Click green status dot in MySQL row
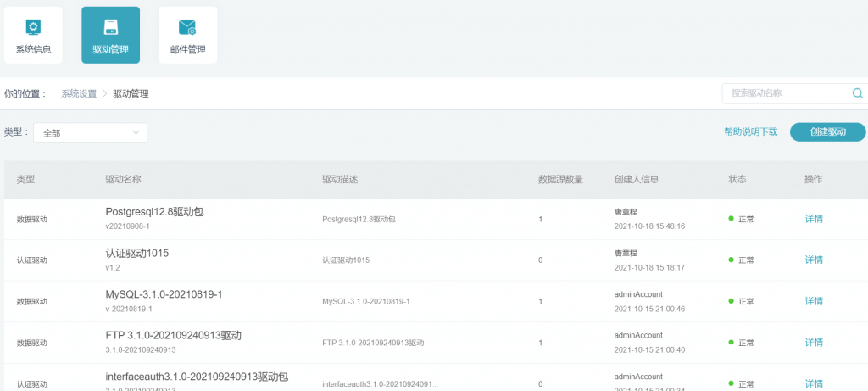The height and width of the screenshot is (391, 868). click(731, 301)
